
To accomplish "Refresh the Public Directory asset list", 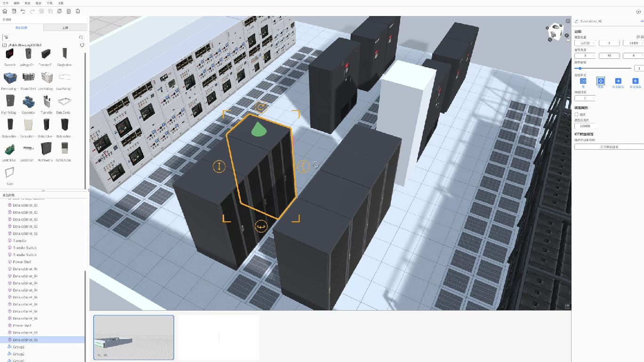I will (x=82, y=45).
